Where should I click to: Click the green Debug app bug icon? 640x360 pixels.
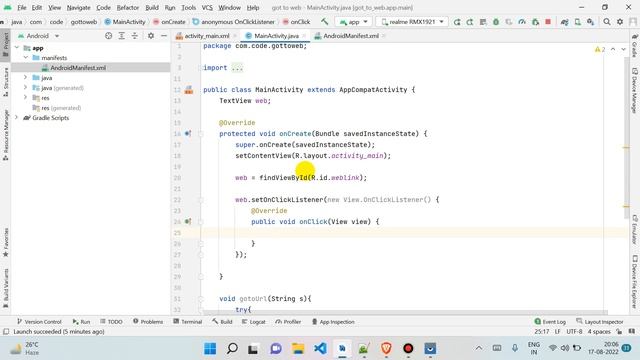click(x=496, y=22)
